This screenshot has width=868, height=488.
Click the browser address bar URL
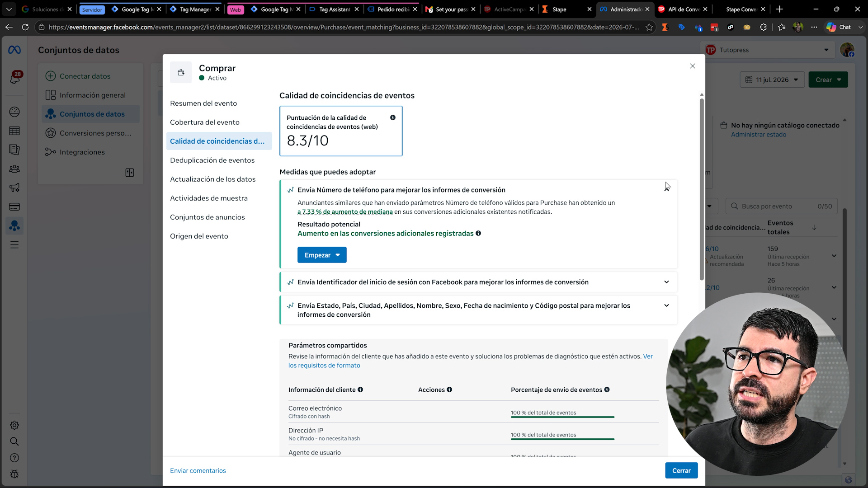tap(344, 27)
